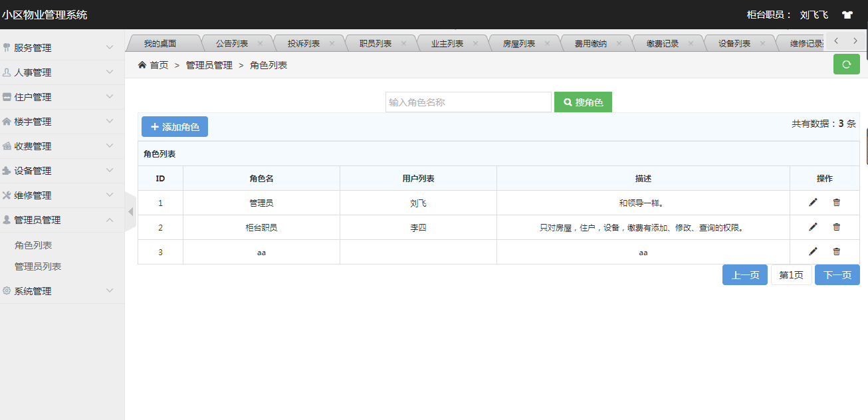Click the home icon in breadcrumb
The width and height of the screenshot is (868, 420).
point(142,65)
